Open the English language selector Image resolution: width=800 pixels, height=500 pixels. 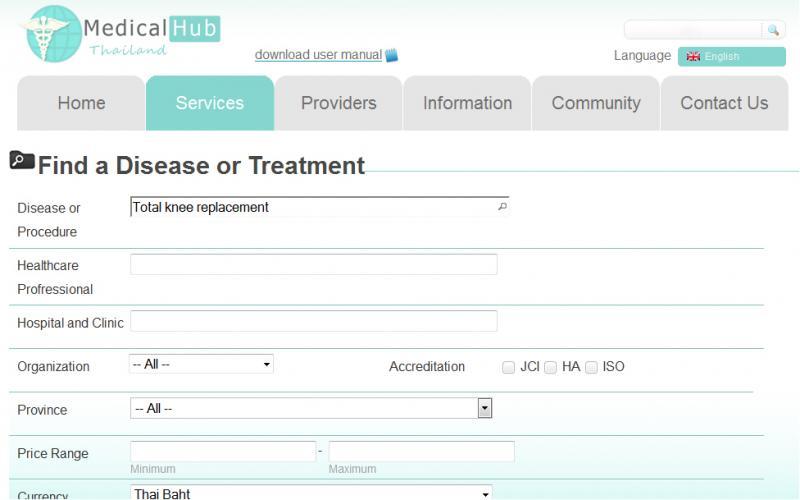point(731,57)
